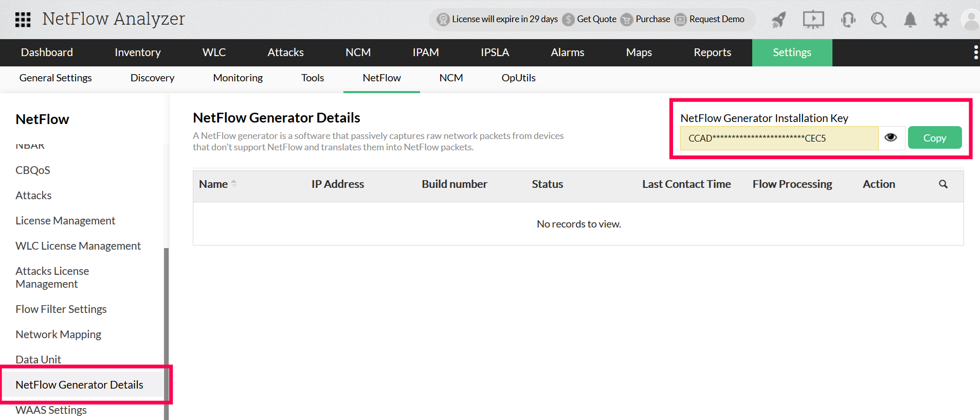980x420 pixels.
Task: Click the Request Demo link
Action: [x=717, y=19]
